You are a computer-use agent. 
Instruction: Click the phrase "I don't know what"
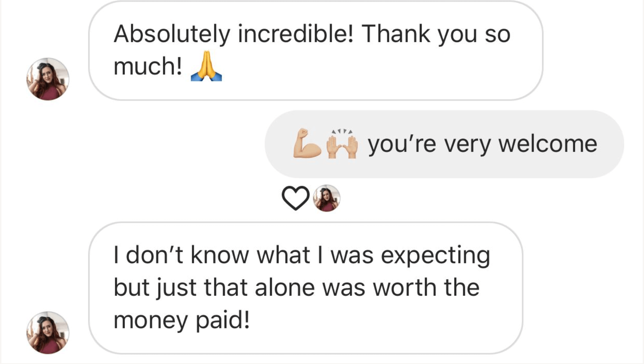212,255
